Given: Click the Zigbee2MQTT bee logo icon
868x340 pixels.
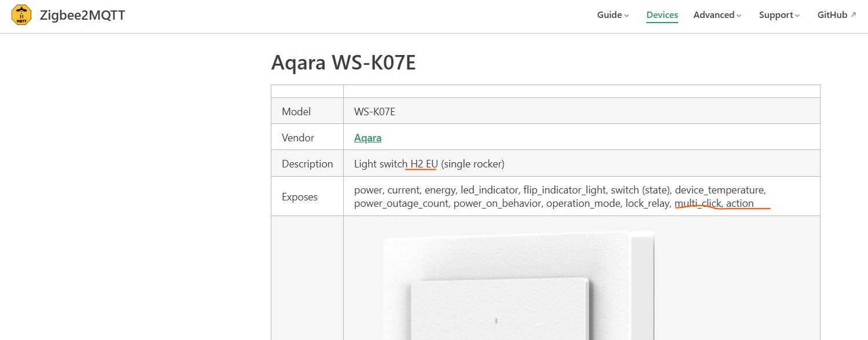Looking at the screenshot, I should (x=21, y=15).
